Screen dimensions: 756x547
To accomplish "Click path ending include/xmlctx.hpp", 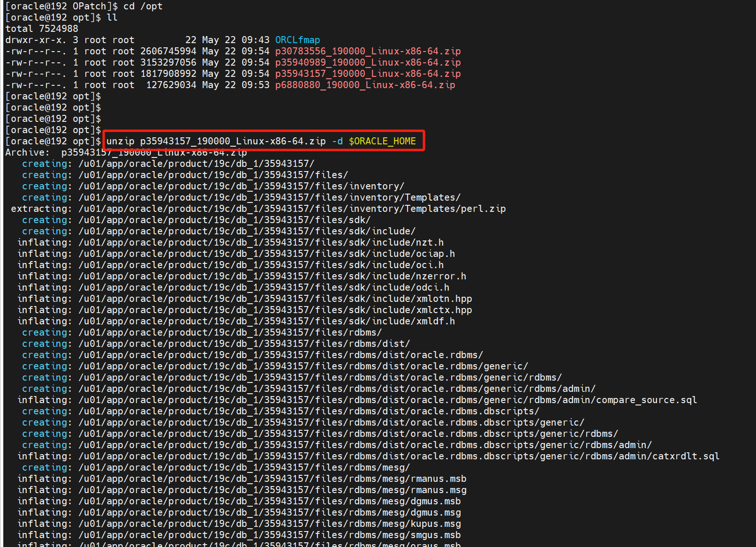I will 275,310.
